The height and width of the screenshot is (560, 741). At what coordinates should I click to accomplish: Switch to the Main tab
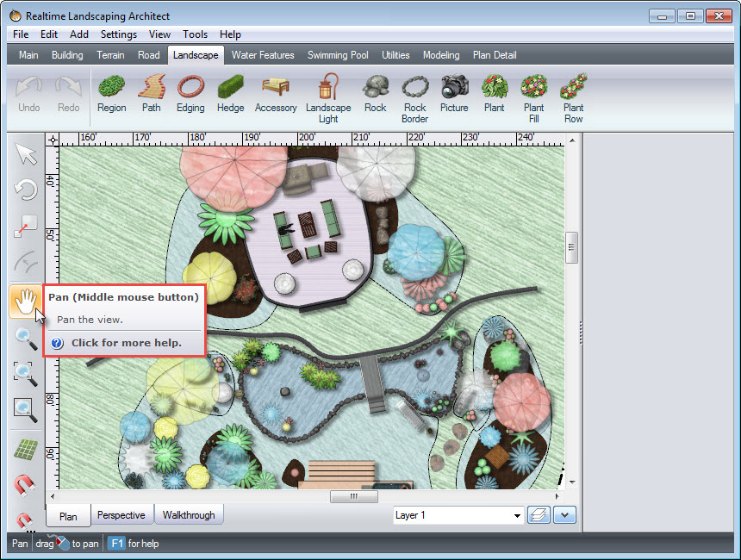tap(28, 55)
